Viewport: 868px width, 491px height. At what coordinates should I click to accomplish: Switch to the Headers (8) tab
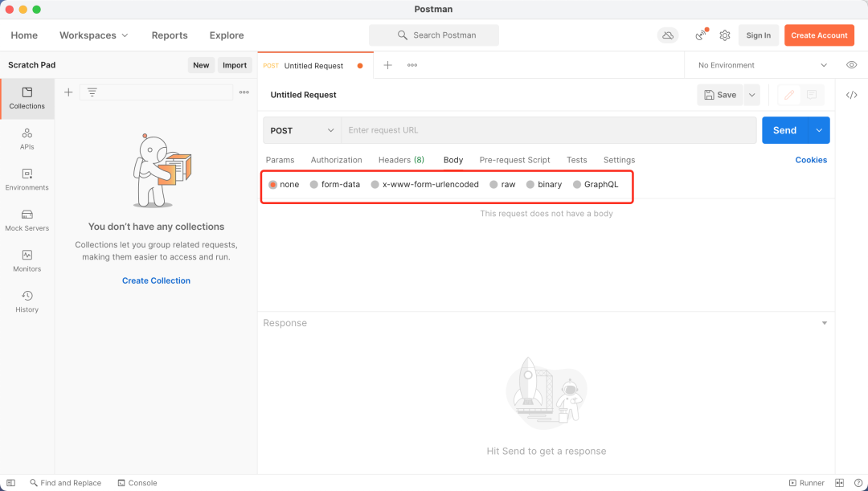click(401, 160)
